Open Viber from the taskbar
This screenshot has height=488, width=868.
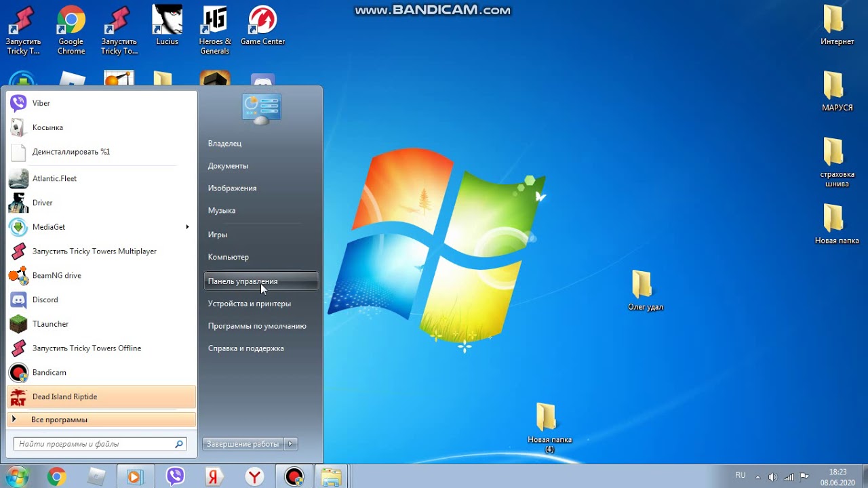coord(176,477)
